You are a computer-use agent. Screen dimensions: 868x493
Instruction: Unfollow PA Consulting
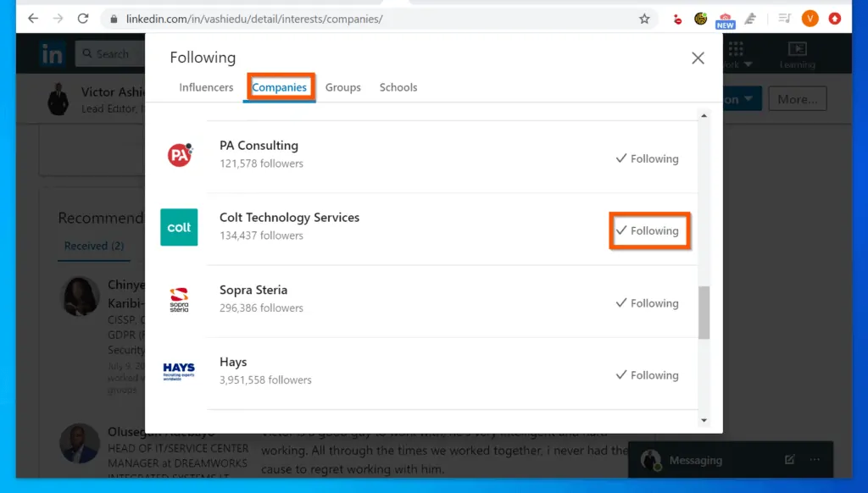pyautogui.click(x=647, y=158)
